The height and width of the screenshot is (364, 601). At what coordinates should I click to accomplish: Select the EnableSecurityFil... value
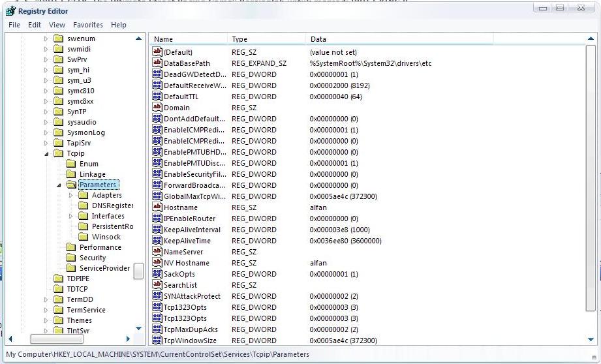[195, 174]
